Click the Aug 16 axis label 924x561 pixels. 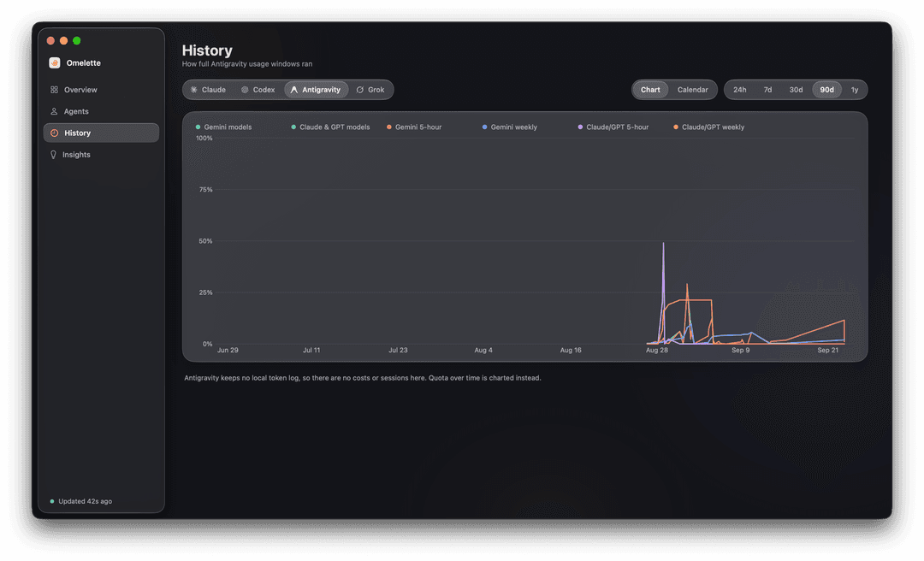click(x=571, y=350)
